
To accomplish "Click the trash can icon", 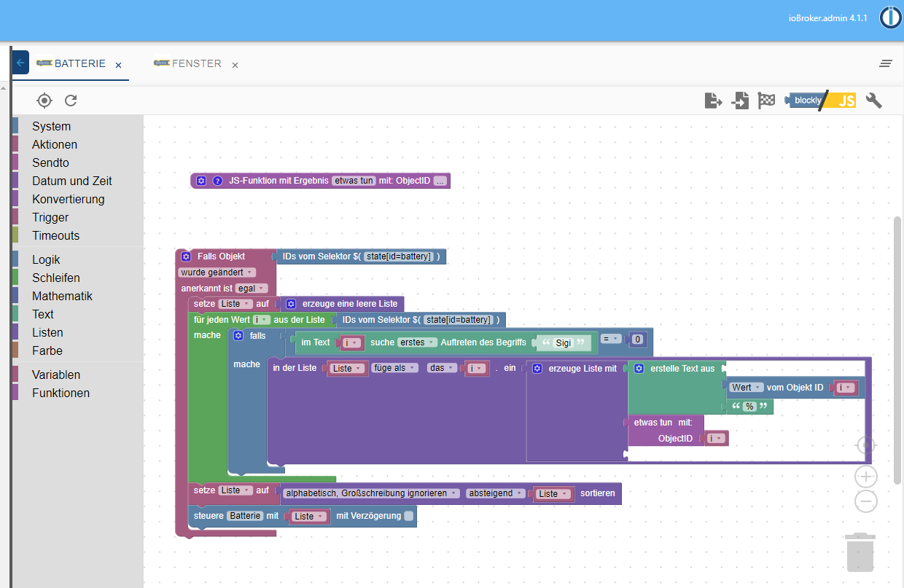I will coord(860,552).
